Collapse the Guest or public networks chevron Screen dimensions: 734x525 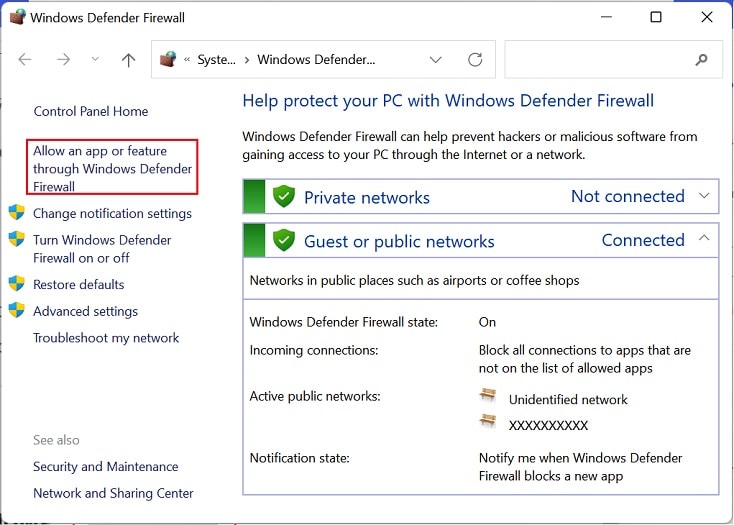(x=704, y=238)
